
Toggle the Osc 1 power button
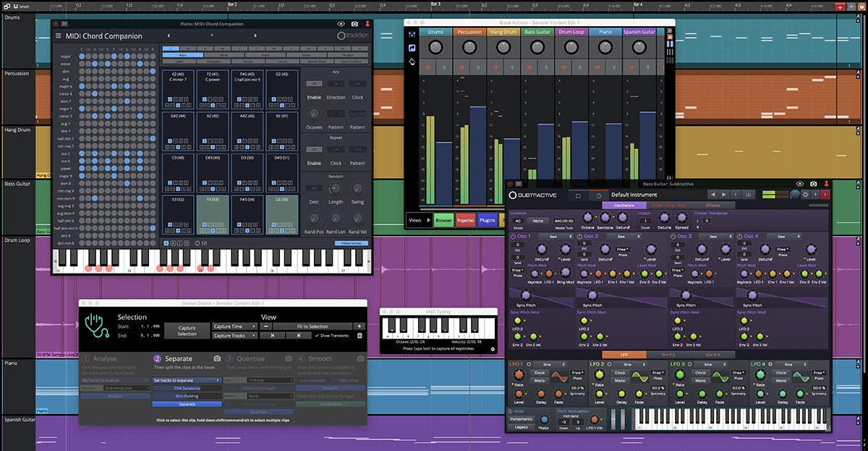tap(513, 236)
